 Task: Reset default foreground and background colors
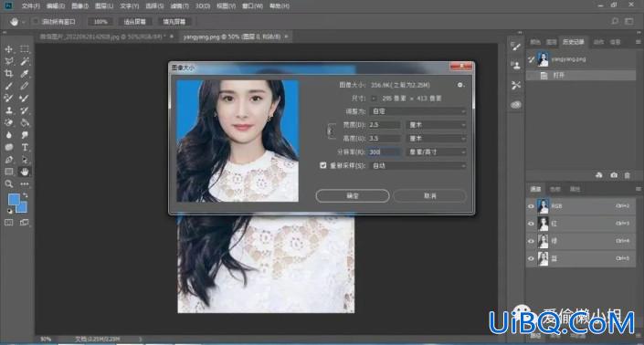click(9, 211)
